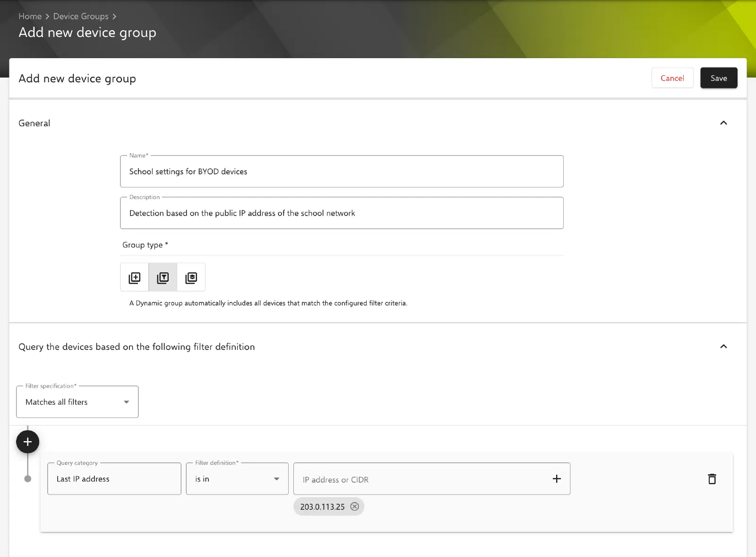Open the 'is in' filter definition dropdown
The image size is (756, 557).
pyautogui.click(x=237, y=479)
